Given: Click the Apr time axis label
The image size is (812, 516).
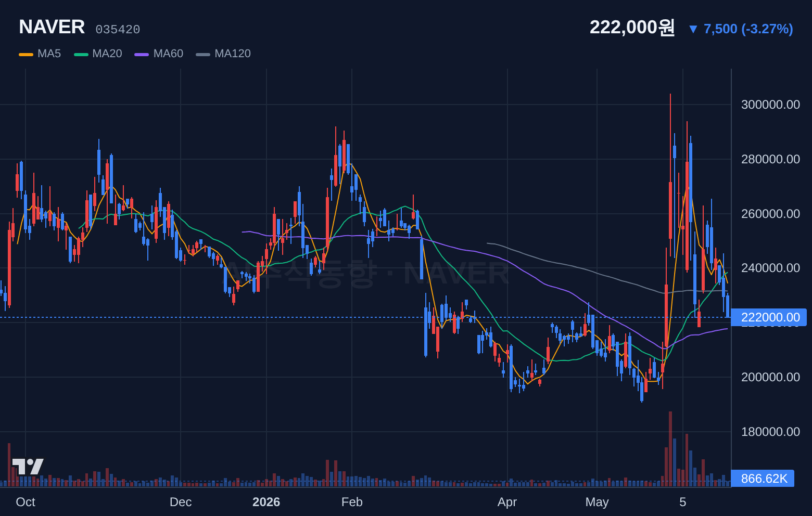Looking at the screenshot, I should (507, 502).
